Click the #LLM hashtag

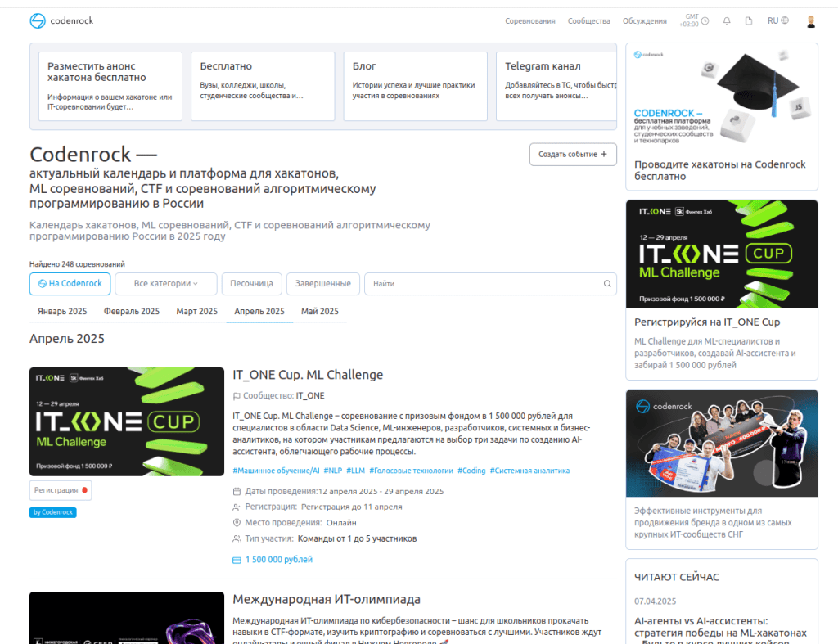click(355, 471)
